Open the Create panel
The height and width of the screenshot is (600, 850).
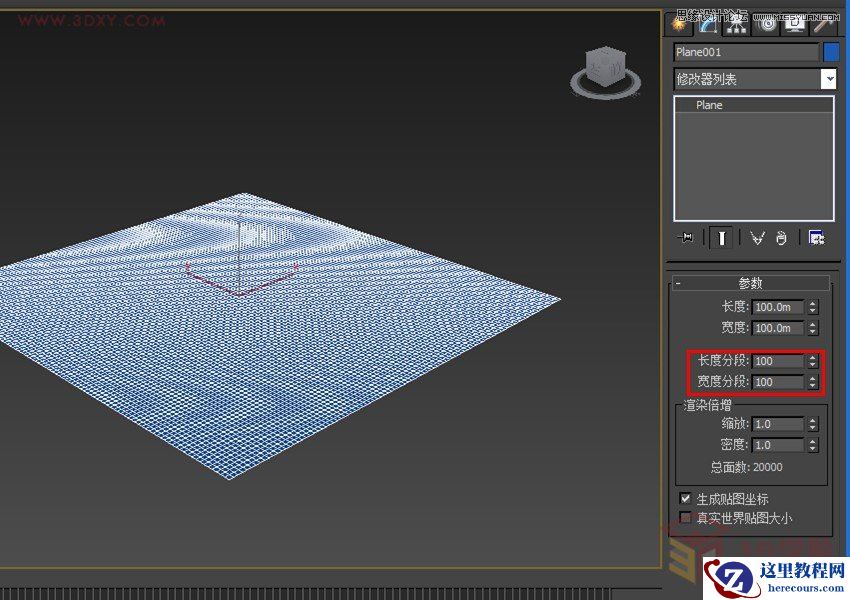[x=680, y=25]
